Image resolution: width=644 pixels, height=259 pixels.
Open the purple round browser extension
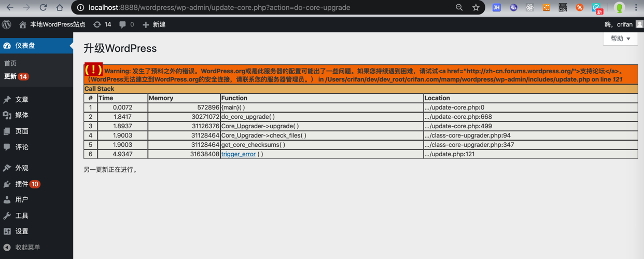tap(513, 8)
